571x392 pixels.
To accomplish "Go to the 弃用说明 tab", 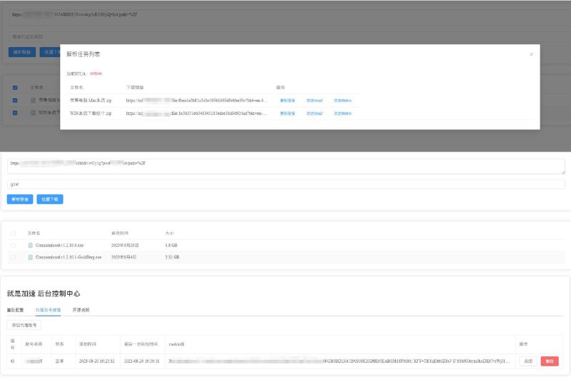I will coord(81,310).
